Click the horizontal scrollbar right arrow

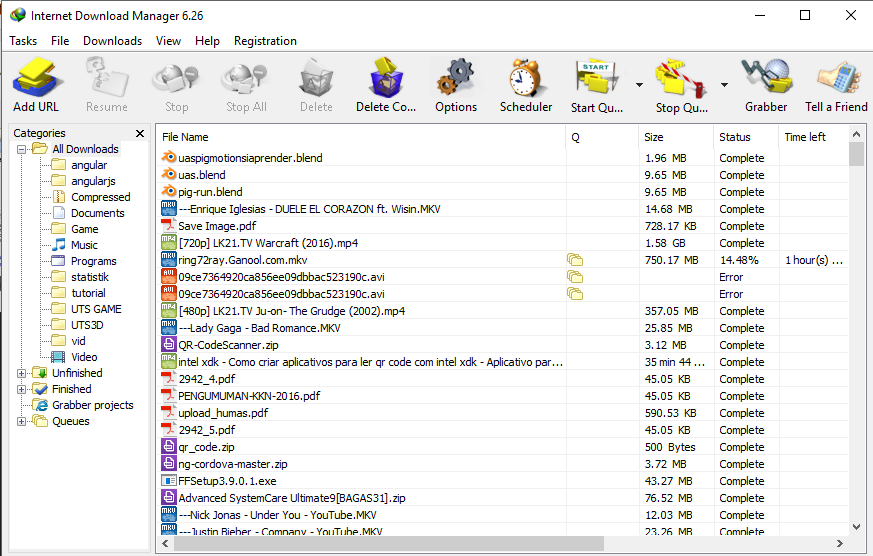tap(840, 543)
